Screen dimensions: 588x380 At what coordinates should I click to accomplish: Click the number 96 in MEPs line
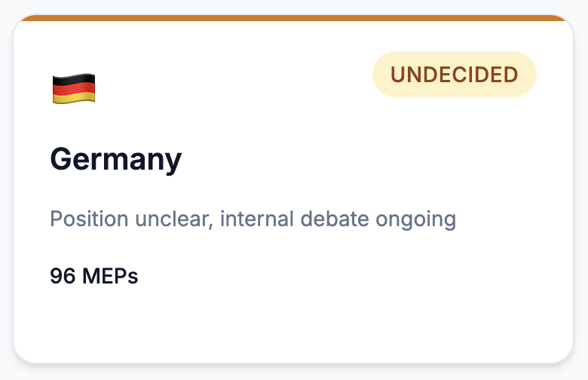point(63,276)
